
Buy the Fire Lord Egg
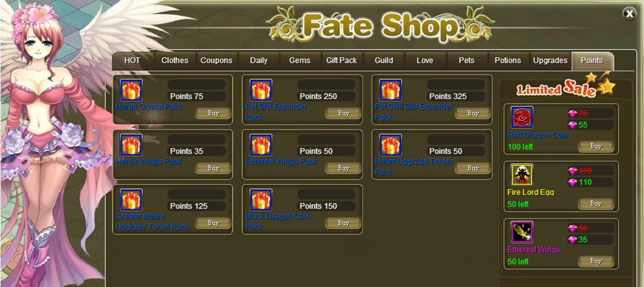coord(596,203)
